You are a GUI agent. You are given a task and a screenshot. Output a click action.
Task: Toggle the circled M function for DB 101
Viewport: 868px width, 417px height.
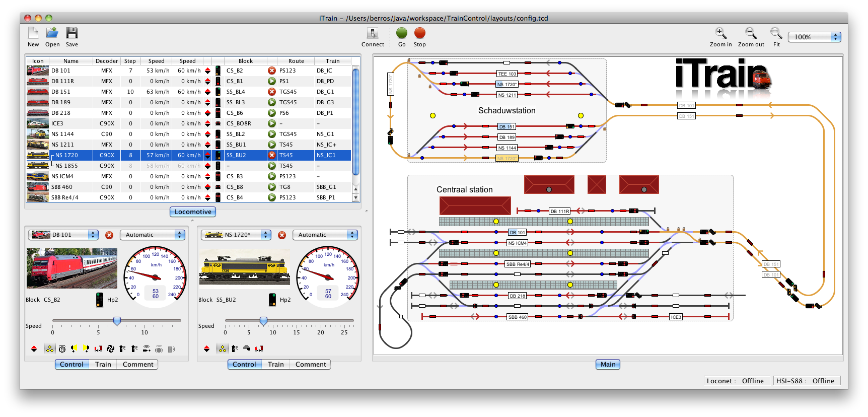62,349
